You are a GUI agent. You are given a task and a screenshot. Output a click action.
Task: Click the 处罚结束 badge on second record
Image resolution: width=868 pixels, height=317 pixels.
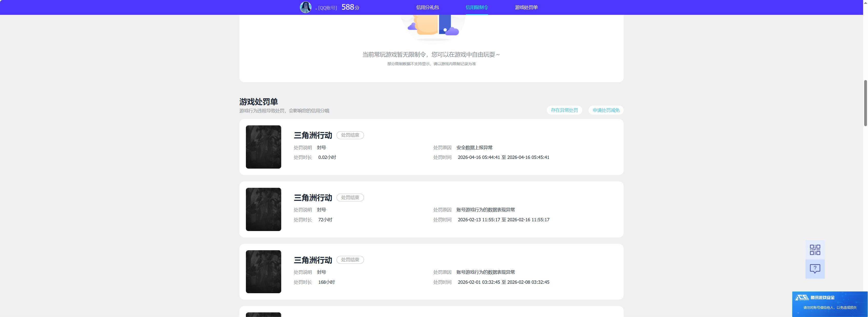point(350,198)
